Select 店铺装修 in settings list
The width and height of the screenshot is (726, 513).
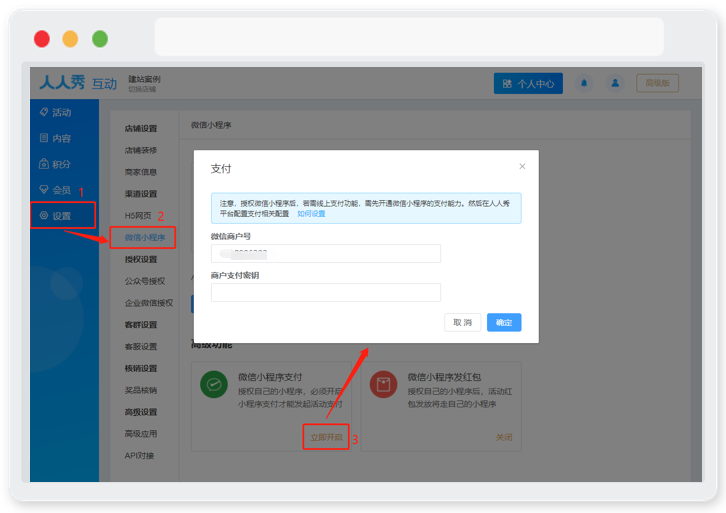point(141,150)
